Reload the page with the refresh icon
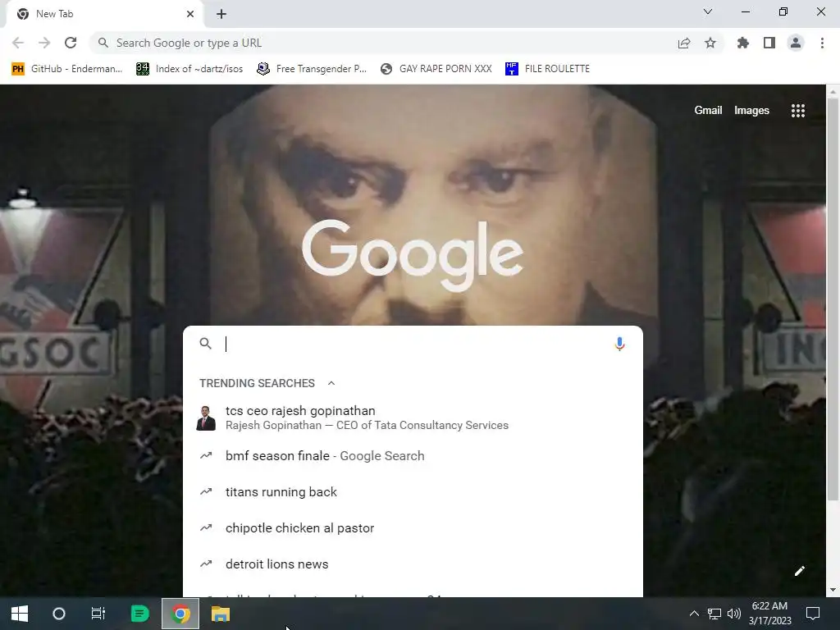The width and height of the screenshot is (840, 630). click(x=71, y=43)
